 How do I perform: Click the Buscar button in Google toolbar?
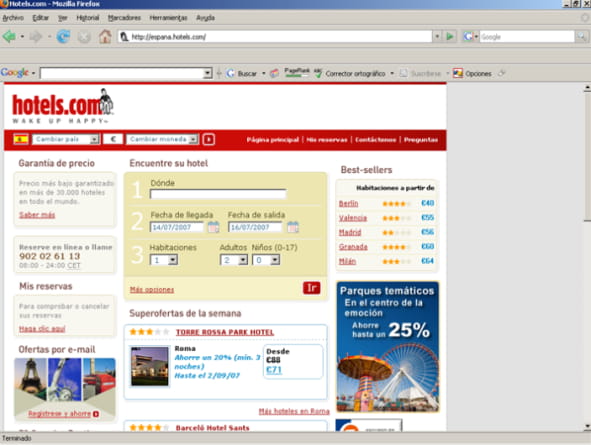click(x=242, y=73)
